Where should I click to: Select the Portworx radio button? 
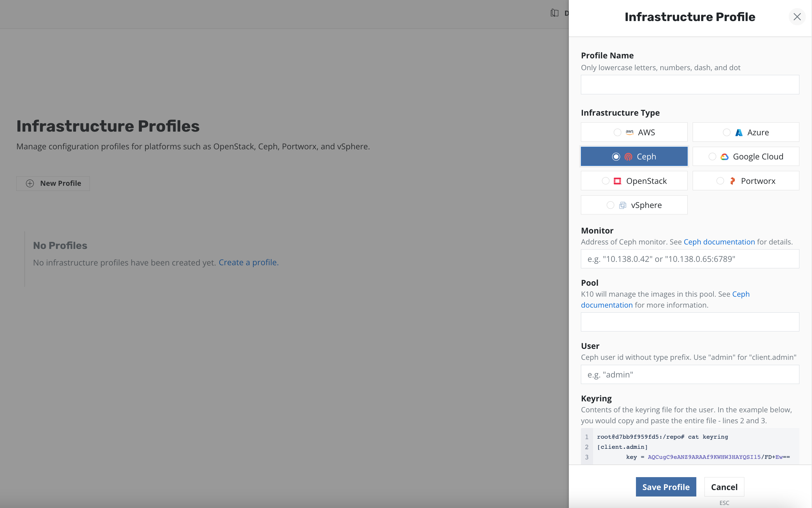[720, 181]
